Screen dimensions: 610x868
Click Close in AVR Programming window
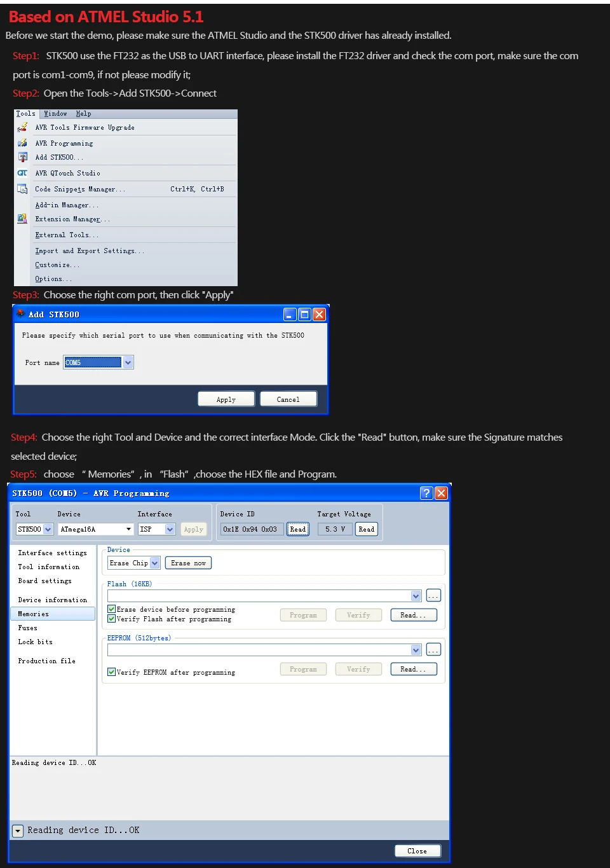(x=417, y=851)
